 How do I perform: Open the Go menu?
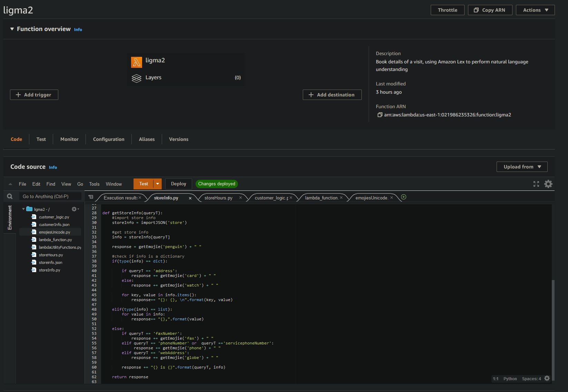[80, 184]
